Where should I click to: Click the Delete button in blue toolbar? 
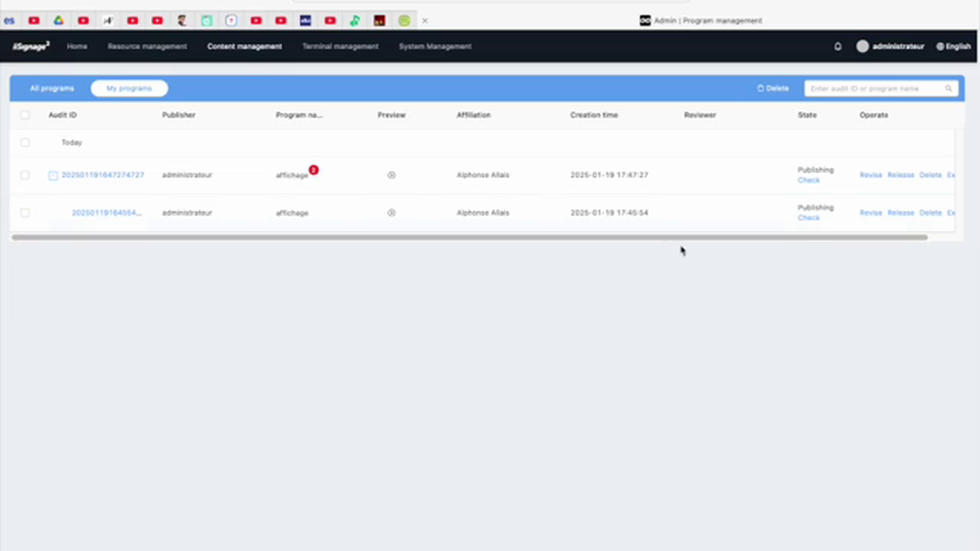tap(773, 89)
